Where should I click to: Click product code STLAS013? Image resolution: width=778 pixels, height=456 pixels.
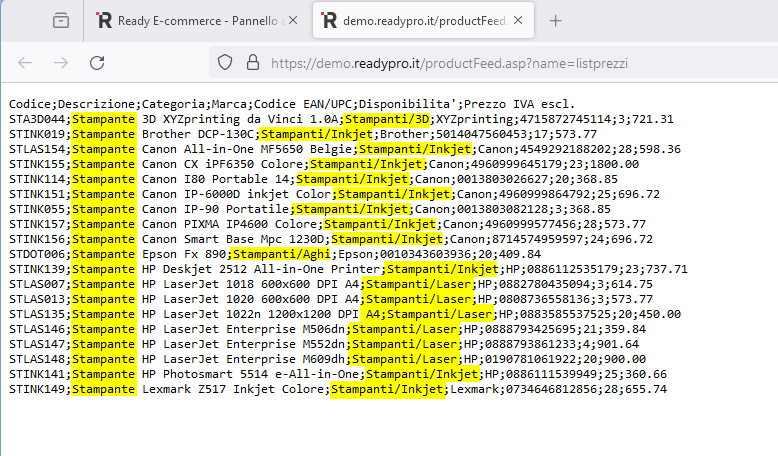tap(37, 299)
